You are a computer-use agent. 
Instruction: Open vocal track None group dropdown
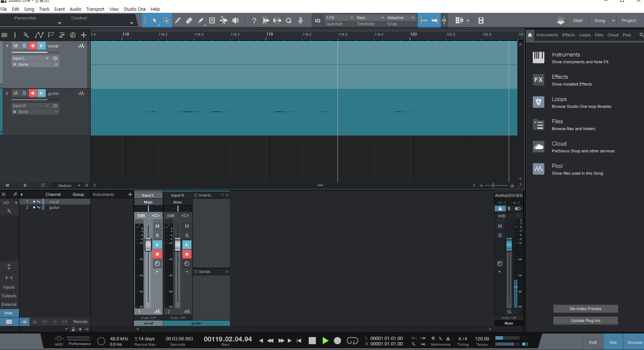[35, 64]
